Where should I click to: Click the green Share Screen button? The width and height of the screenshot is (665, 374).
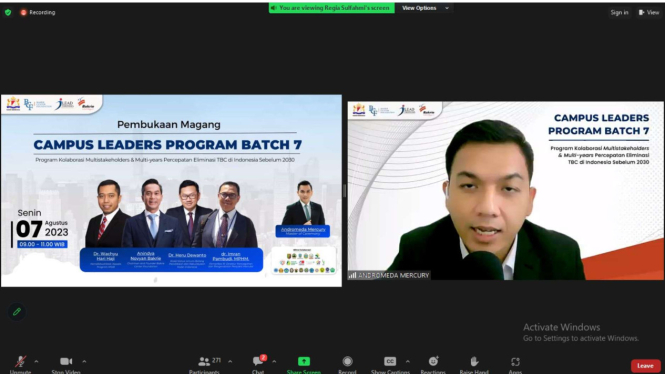(x=304, y=364)
